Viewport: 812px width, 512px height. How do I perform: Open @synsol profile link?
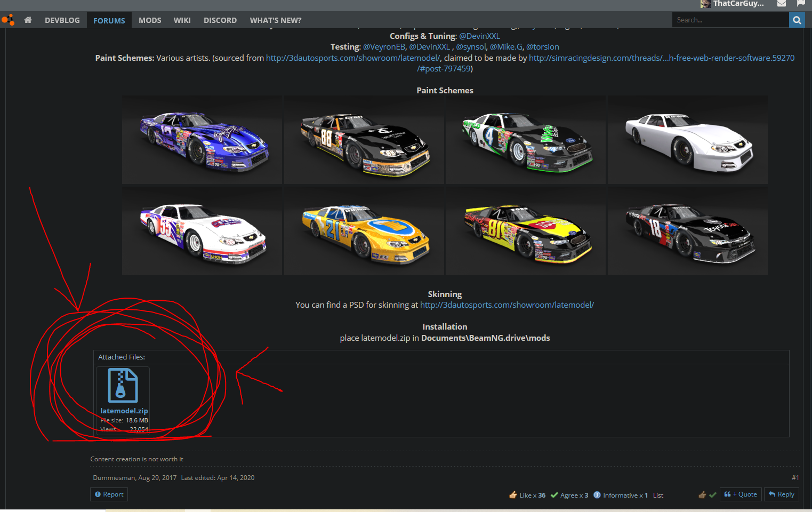tap(471, 47)
